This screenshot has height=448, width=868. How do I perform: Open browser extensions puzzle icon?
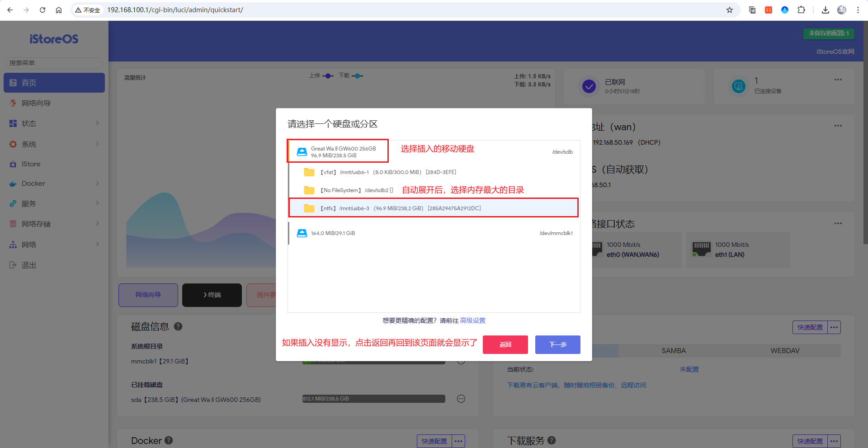(801, 10)
